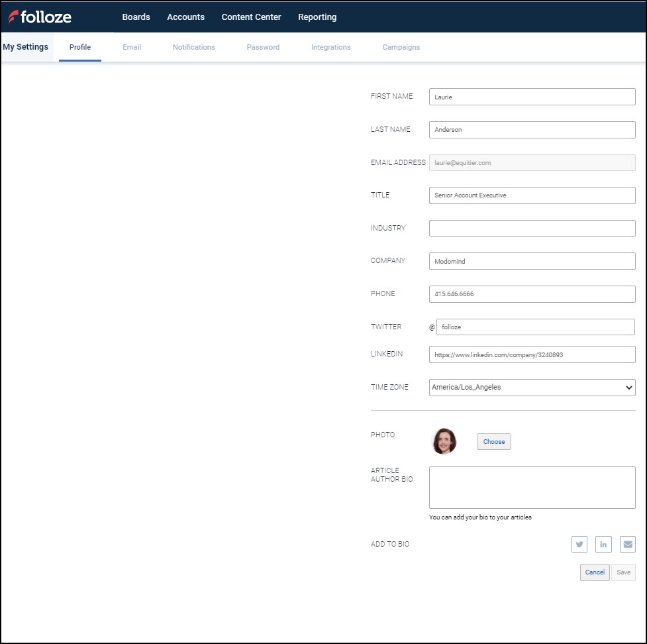The width and height of the screenshot is (647, 644).
Task: Switch to the Notifications tab
Action: click(x=193, y=47)
